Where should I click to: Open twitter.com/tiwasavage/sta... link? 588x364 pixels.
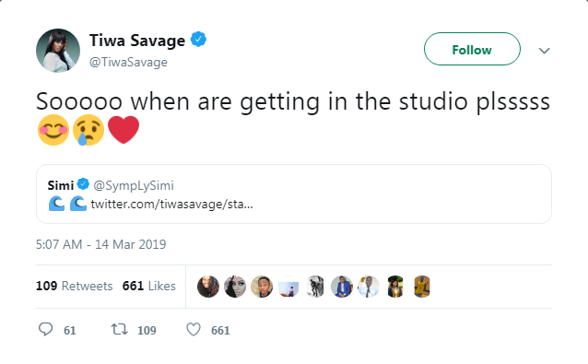[x=171, y=205]
